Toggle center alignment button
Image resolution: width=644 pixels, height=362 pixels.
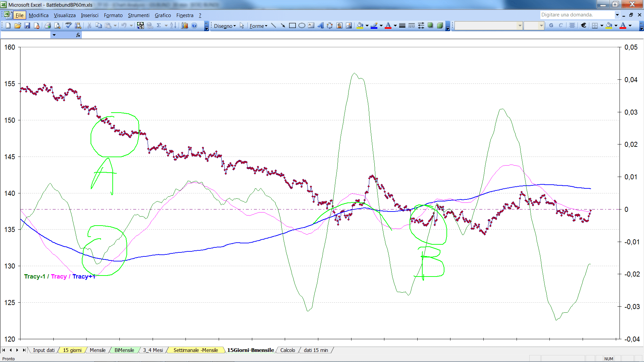(x=572, y=25)
